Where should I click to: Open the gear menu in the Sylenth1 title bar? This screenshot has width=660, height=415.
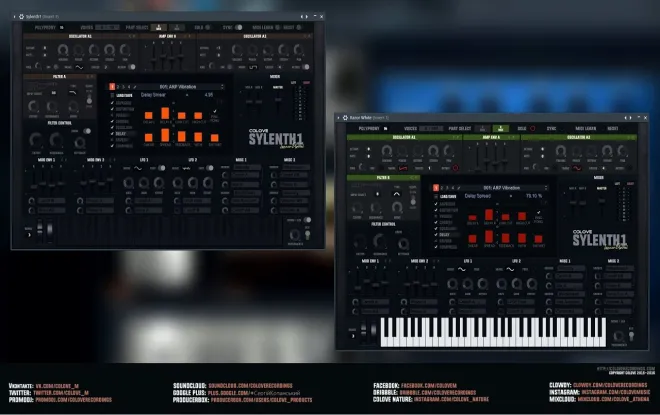pyautogui.click(x=21, y=16)
